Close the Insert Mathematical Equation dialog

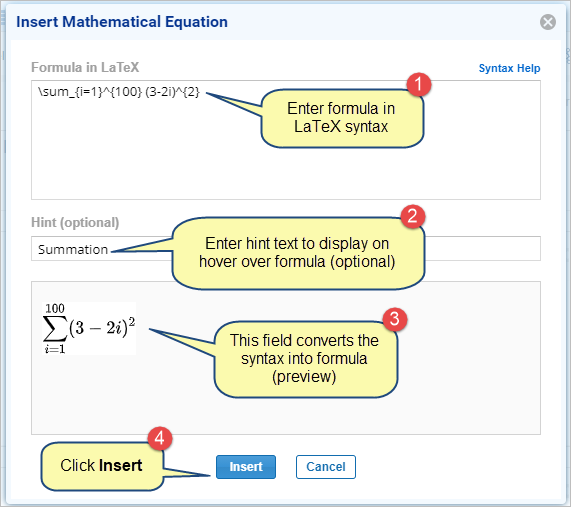(x=548, y=22)
